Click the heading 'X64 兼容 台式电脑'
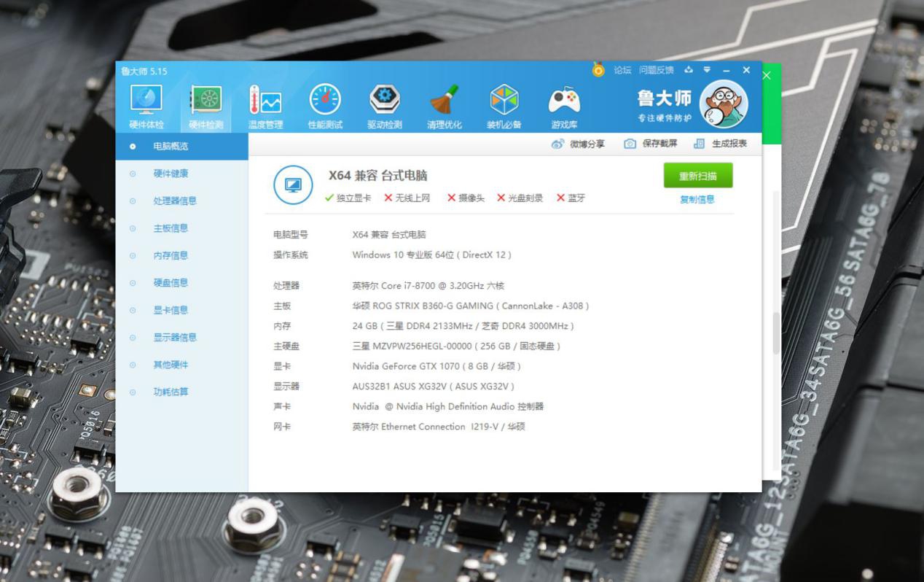This screenshot has height=582, width=924. pos(378,176)
